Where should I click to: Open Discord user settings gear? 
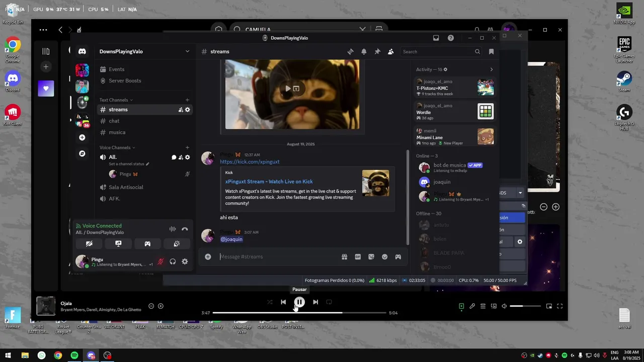coord(185,261)
